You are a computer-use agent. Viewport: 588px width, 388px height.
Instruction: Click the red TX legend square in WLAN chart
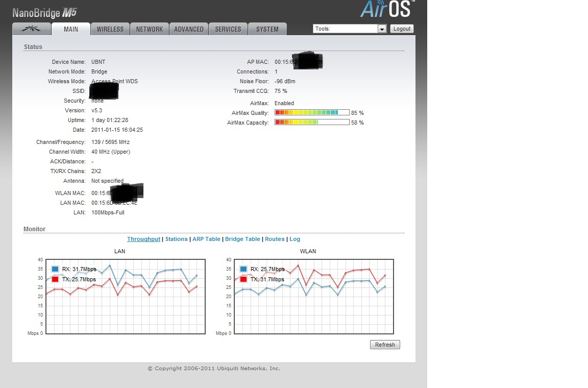tap(243, 279)
